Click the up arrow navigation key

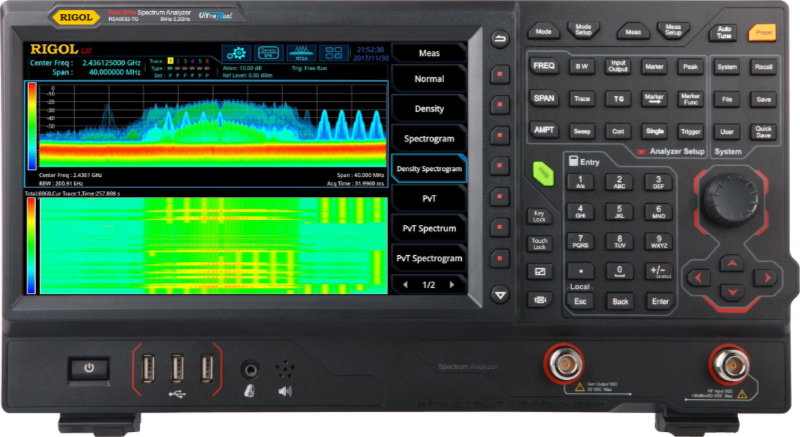732,264
